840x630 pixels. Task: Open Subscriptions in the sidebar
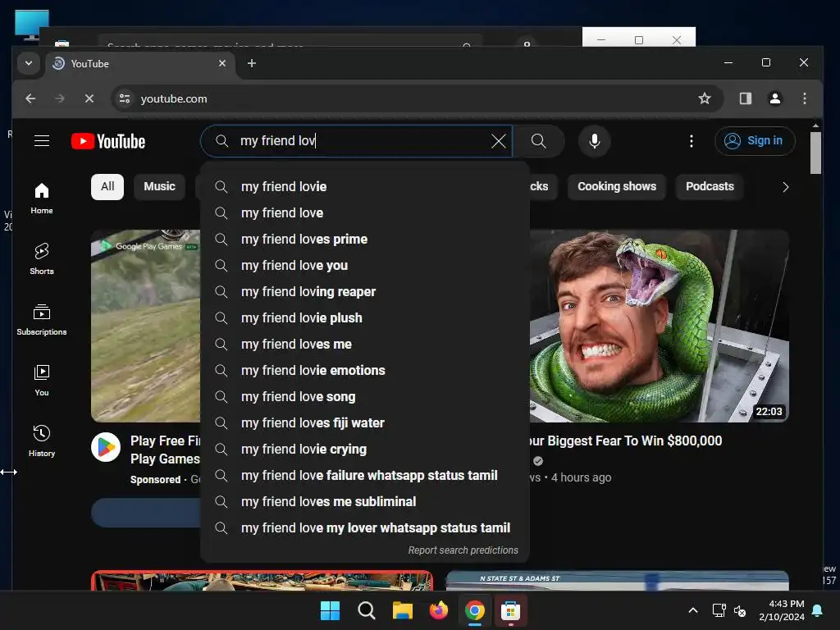[42, 320]
